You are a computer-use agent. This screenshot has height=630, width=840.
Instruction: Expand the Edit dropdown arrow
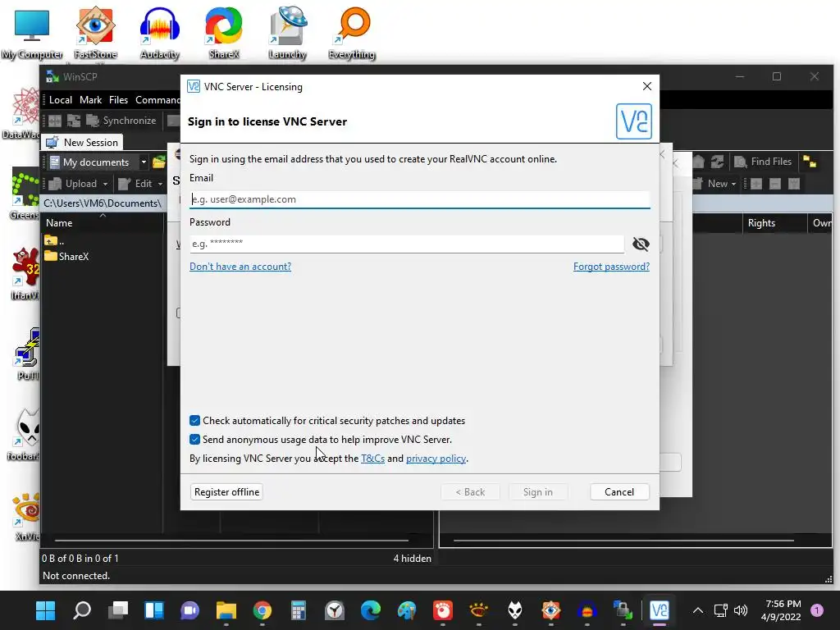(x=160, y=184)
